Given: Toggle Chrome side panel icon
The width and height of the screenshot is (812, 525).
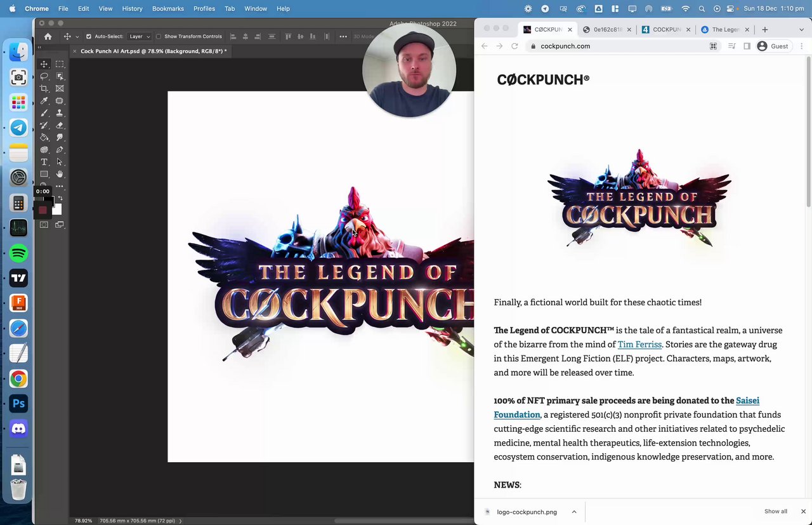Looking at the screenshot, I should tap(747, 46).
